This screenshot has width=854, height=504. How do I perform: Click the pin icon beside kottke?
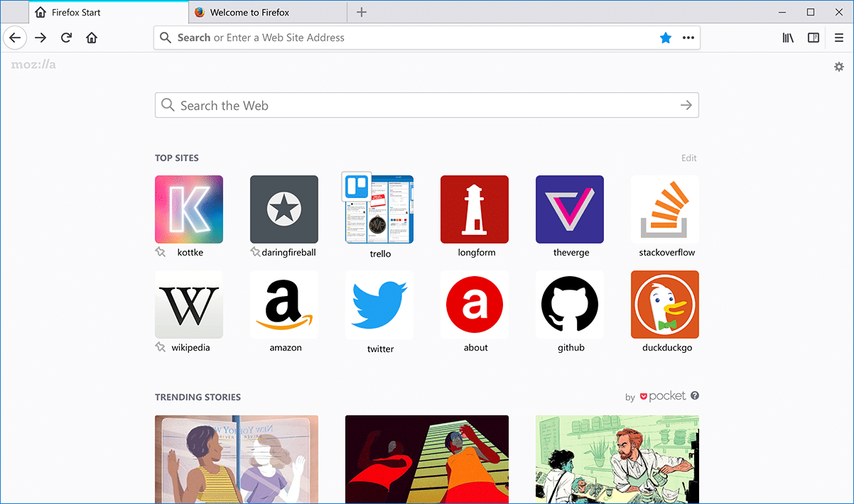tap(161, 252)
